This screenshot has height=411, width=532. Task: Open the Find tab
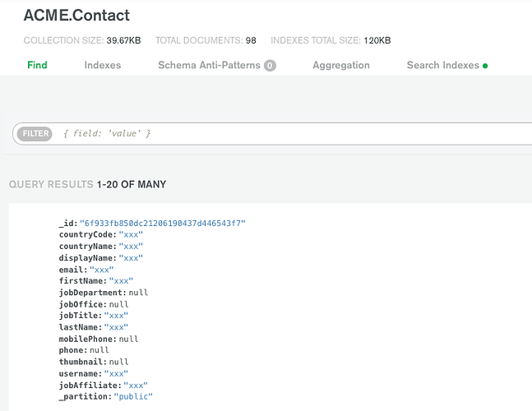(37, 66)
